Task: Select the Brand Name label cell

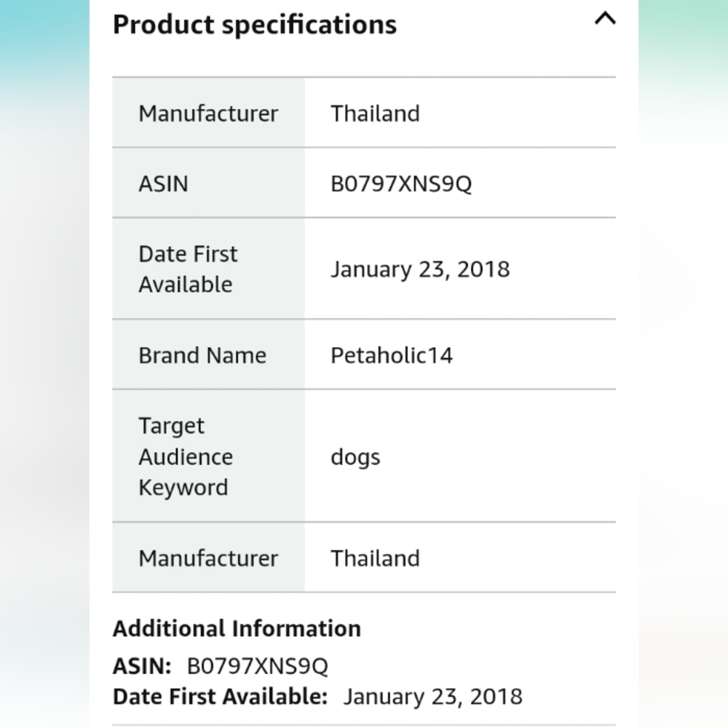Action: point(208,355)
